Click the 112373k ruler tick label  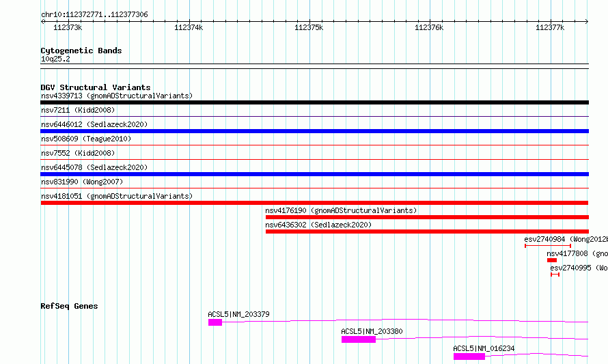(68, 27)
